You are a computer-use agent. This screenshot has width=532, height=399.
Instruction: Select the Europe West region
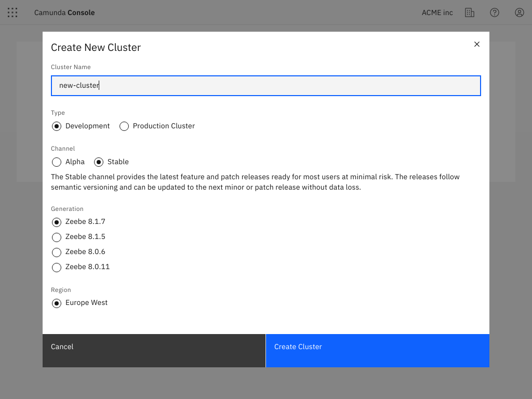(56, 303)
